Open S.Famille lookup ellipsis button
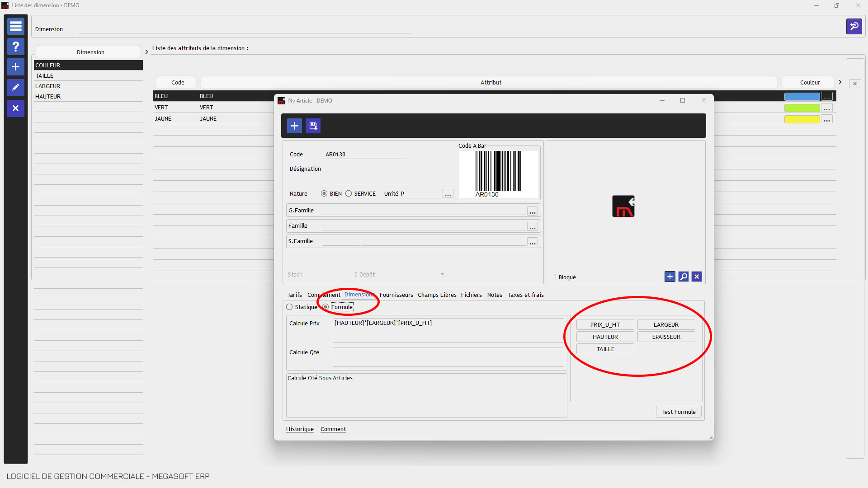 tap(533, 241)
